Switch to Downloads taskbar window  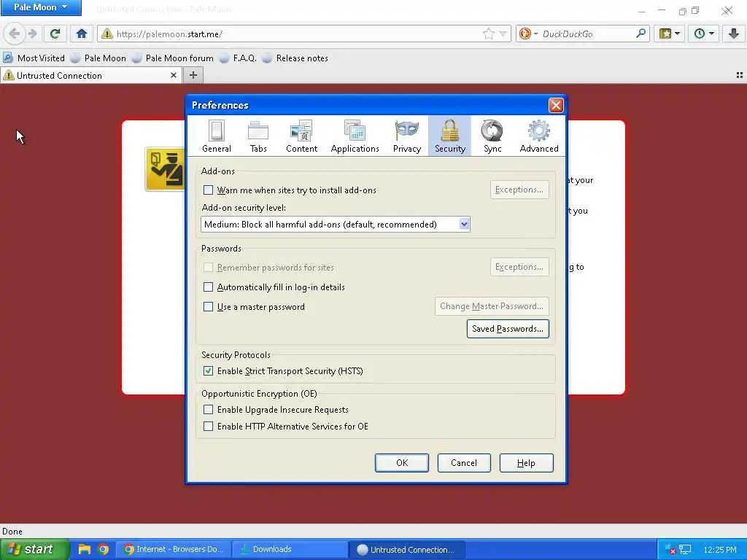[290, 549]
